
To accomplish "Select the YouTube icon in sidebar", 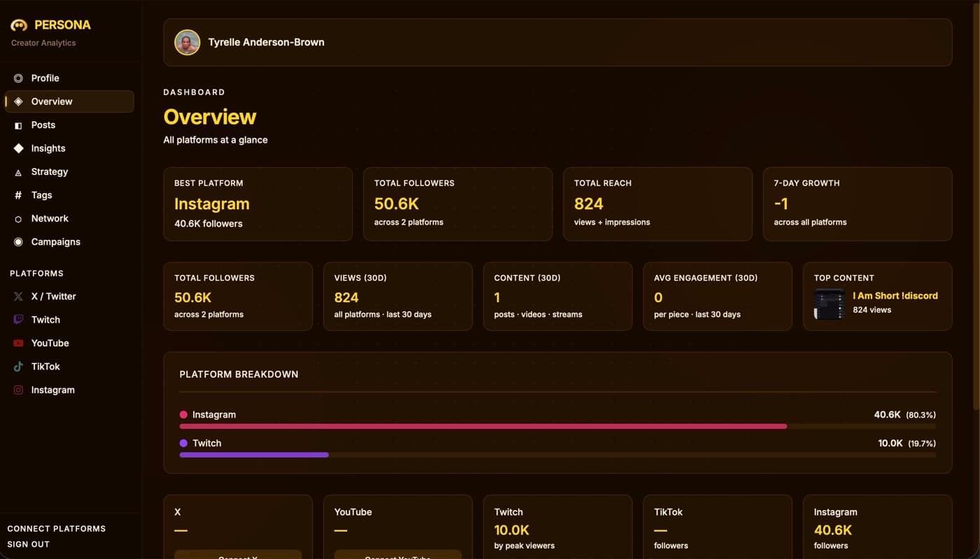I will click(18, 344).
